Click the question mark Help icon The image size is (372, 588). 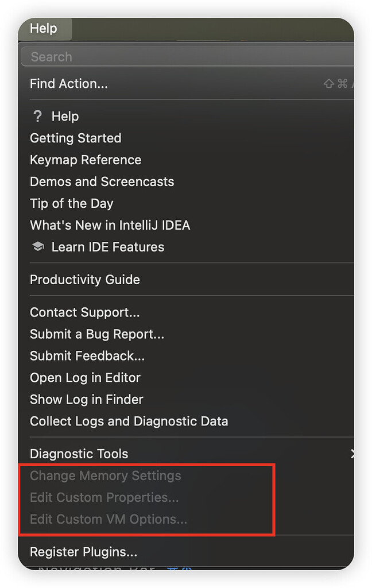coord(37,116)
